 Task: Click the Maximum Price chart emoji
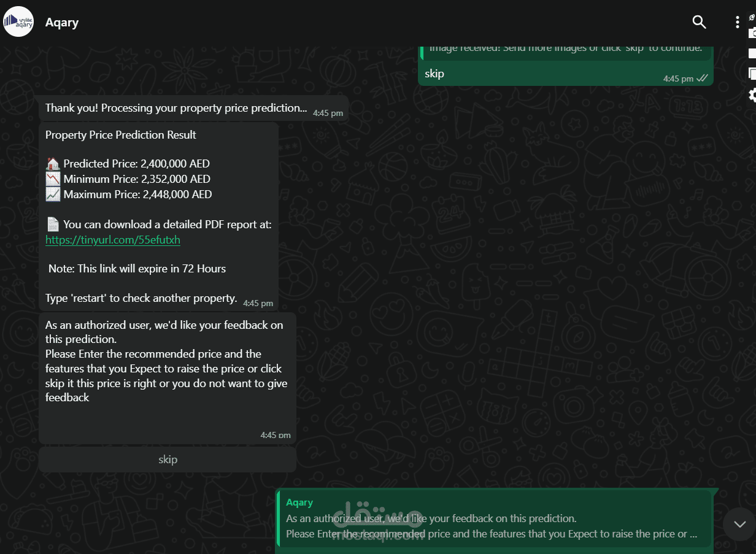[x=53, y=194]
